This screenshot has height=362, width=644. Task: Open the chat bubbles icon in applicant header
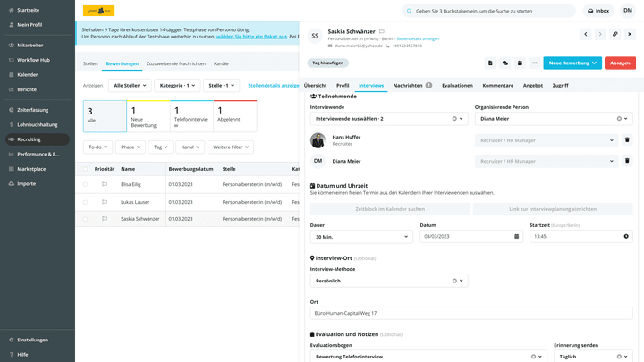point(504,63)
